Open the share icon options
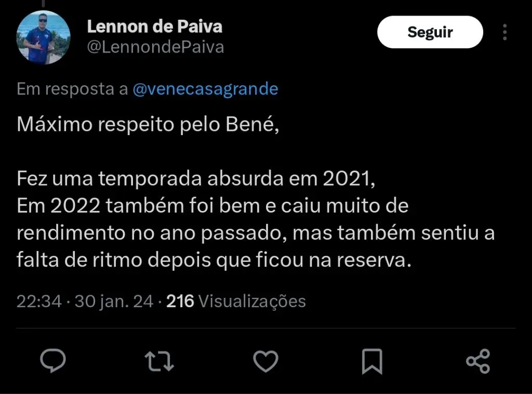Image resolution: width=532 pixels, height=394 pixels. tap(478, 361)
